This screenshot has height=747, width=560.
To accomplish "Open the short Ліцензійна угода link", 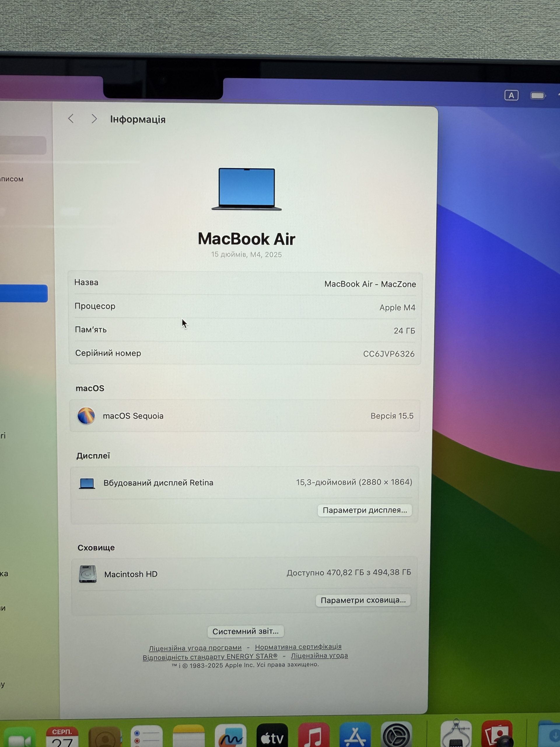I will coord(319,655).
